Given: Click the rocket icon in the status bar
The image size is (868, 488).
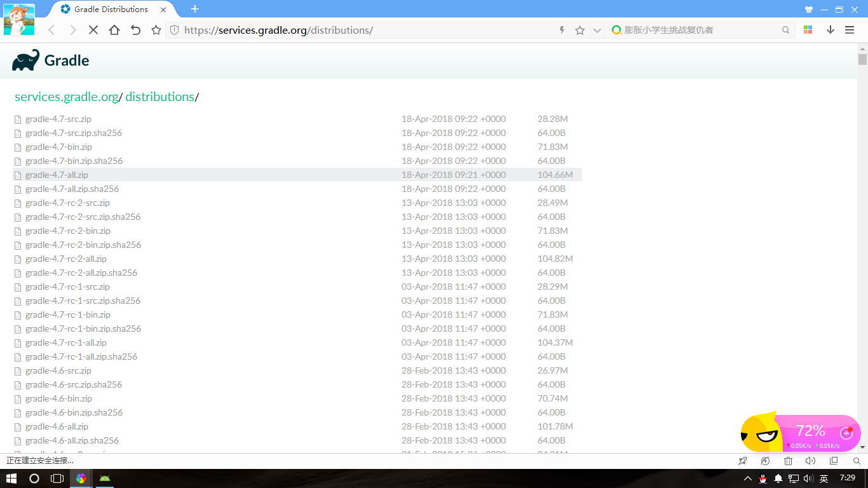Looking at the screenshot, I should point(743,461).
